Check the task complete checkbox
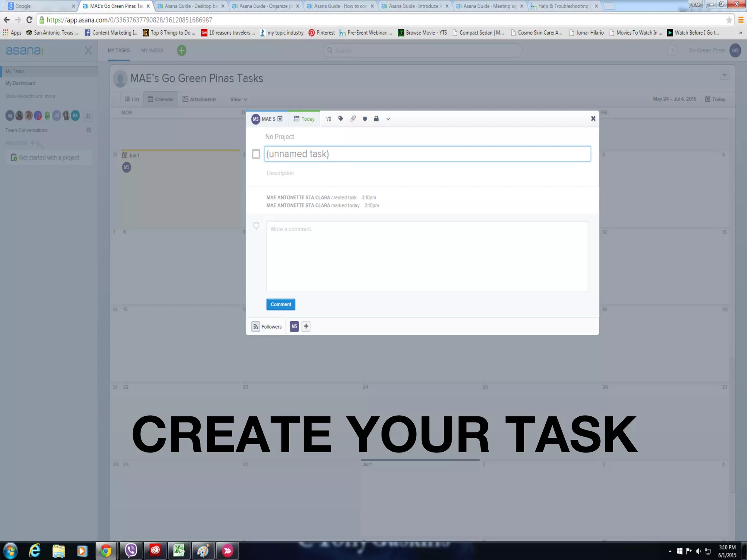747x560 pixels. coord(256,154)
